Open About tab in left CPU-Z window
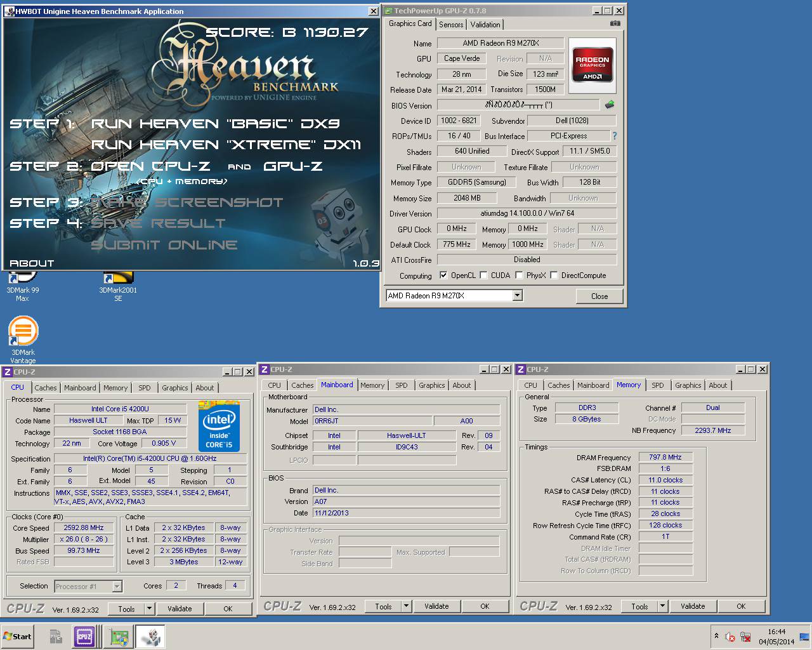 pos(205,387)
